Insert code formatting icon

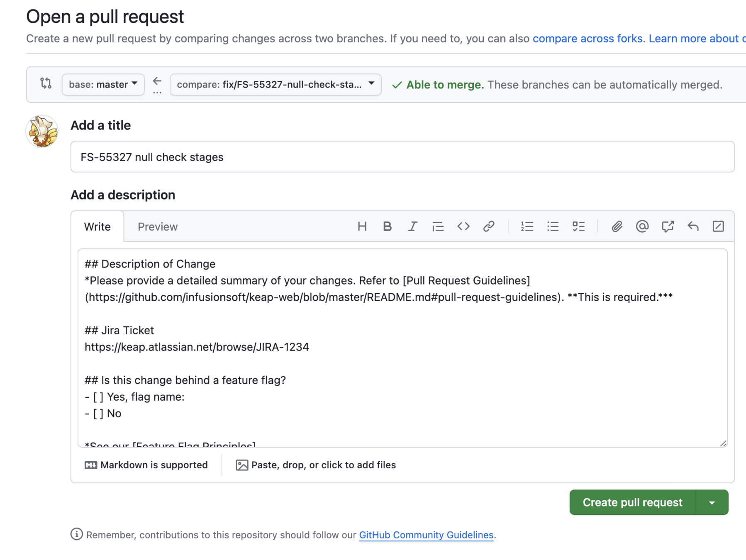(463, 226)
